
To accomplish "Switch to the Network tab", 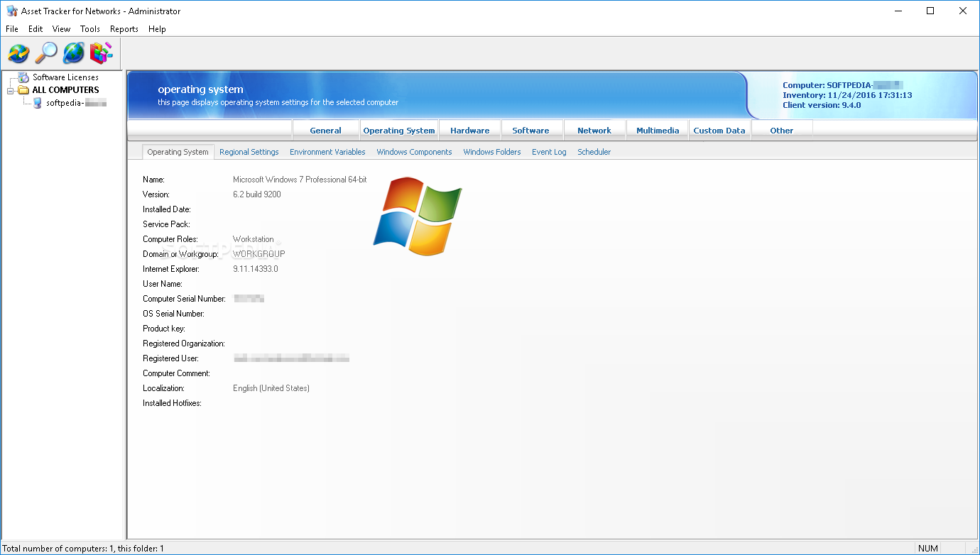I will (594, 131).
